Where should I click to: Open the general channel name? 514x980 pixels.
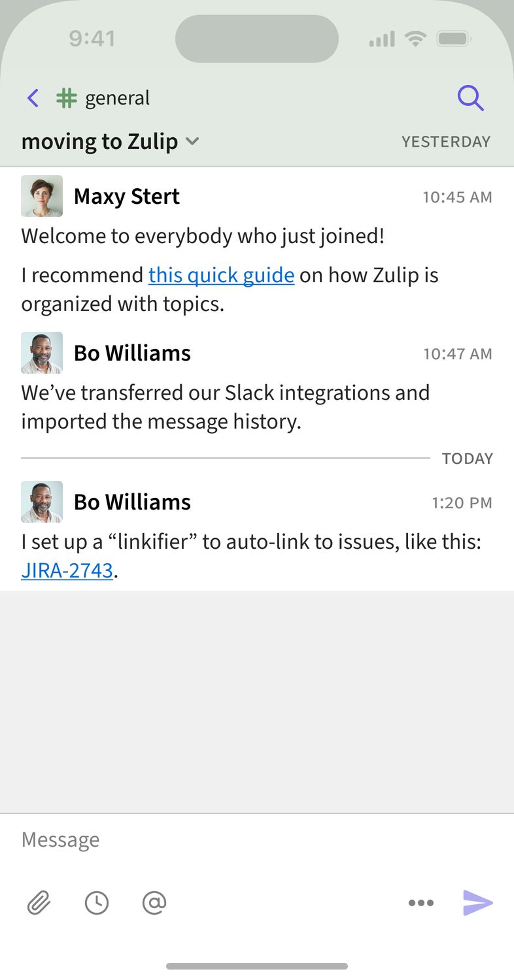pyautogui.click(x=118, y=98)
